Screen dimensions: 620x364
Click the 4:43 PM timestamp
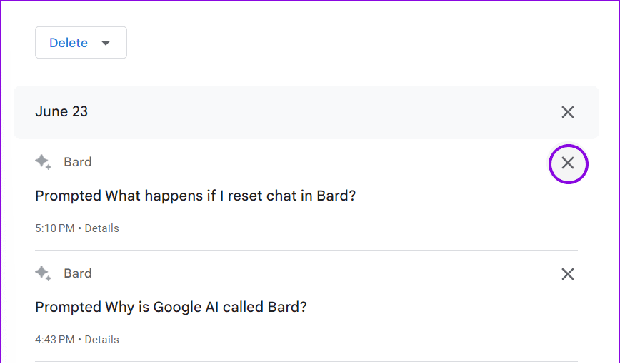54,340
